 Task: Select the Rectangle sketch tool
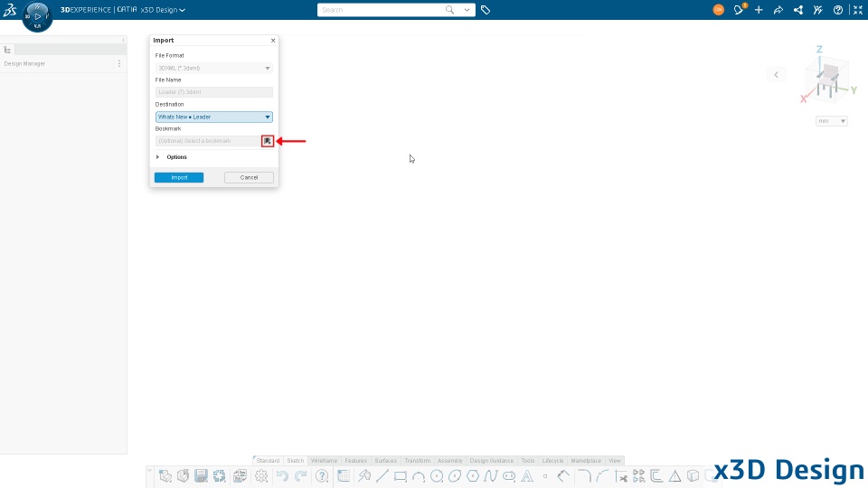401,476
